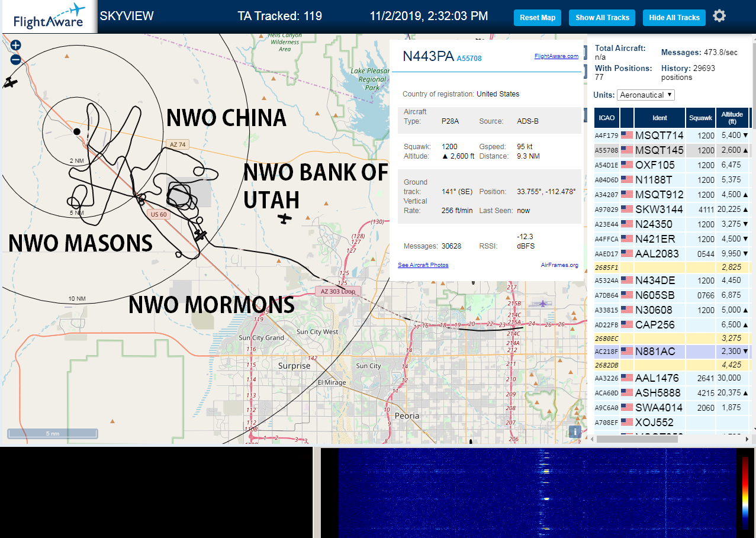
Task: Open the FlightAware.com link
Action: (x=556, y=56)
